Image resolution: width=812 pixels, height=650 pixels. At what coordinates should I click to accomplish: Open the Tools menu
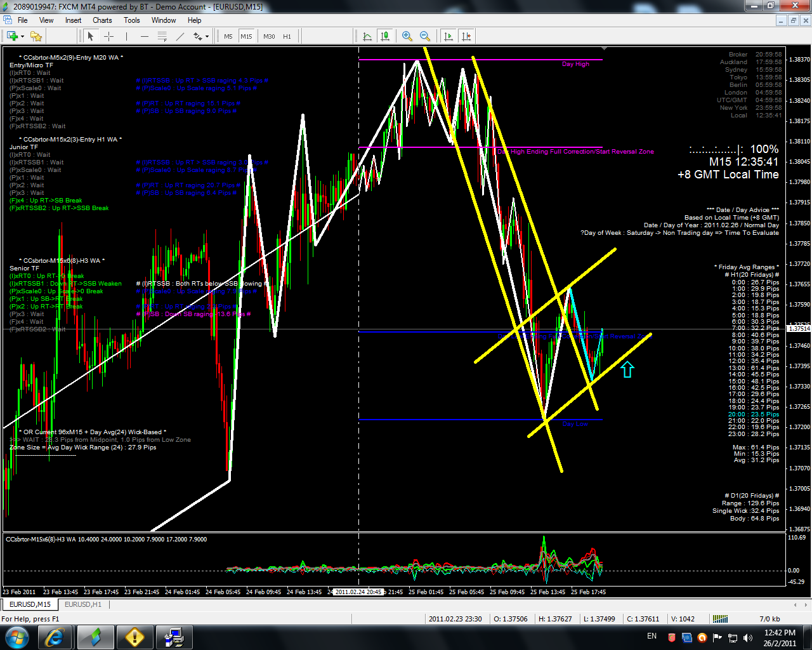coord(132,20)
